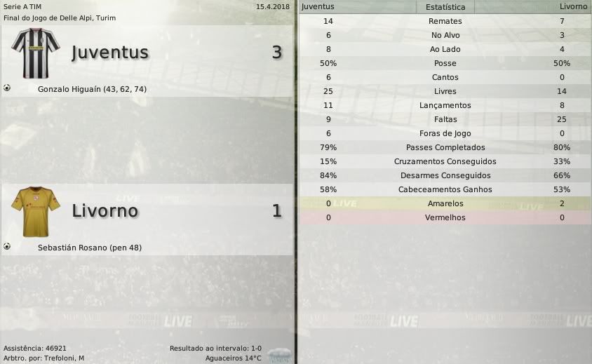Click the Livorno amber kit icon
The image size is (592, 364).
click(35, 210)
